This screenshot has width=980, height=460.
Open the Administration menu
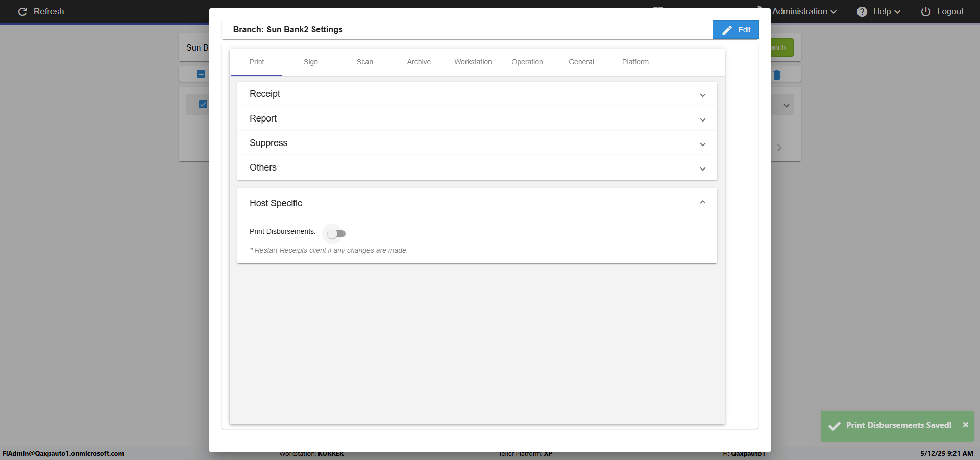pyautogui.click(x=804, y=12)
